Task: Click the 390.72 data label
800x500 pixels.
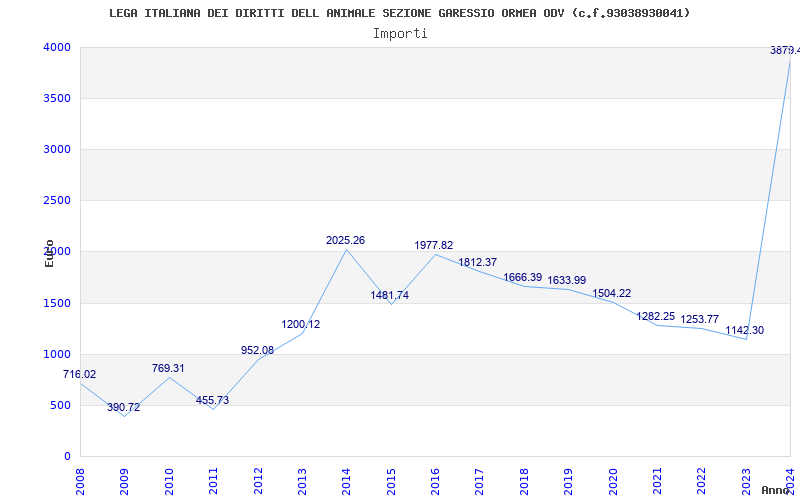Action: pos(123,407)
